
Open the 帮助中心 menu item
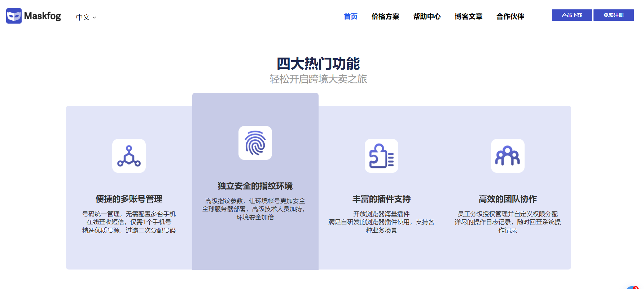tap(427, 16)
